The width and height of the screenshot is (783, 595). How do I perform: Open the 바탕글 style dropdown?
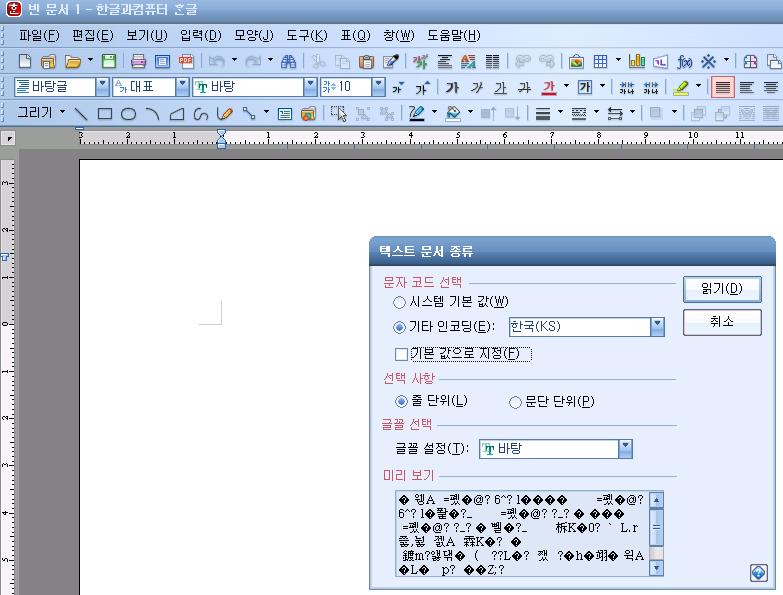tap(102, 87)
